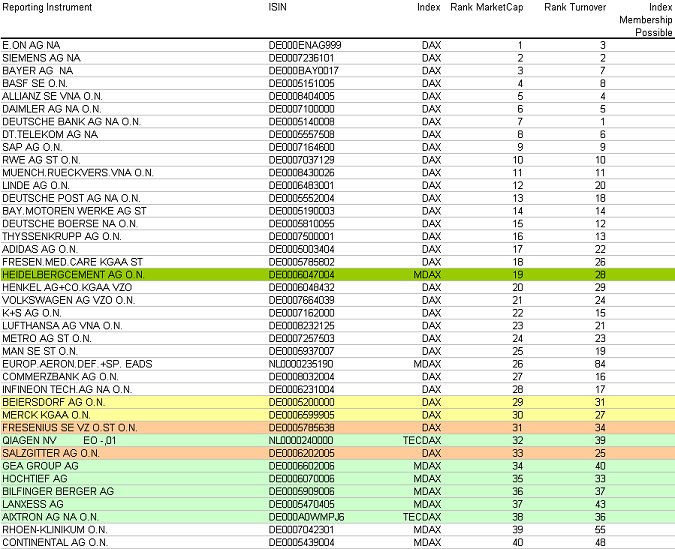Click TECDAX index in QIAGEN row
The width and height of the screenshot is (675, 549).
[x=422, y=440]
